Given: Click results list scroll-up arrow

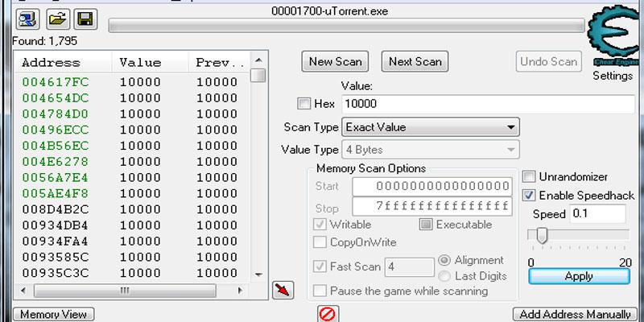Looking at the screenshot, I should [x=258, y=60].
